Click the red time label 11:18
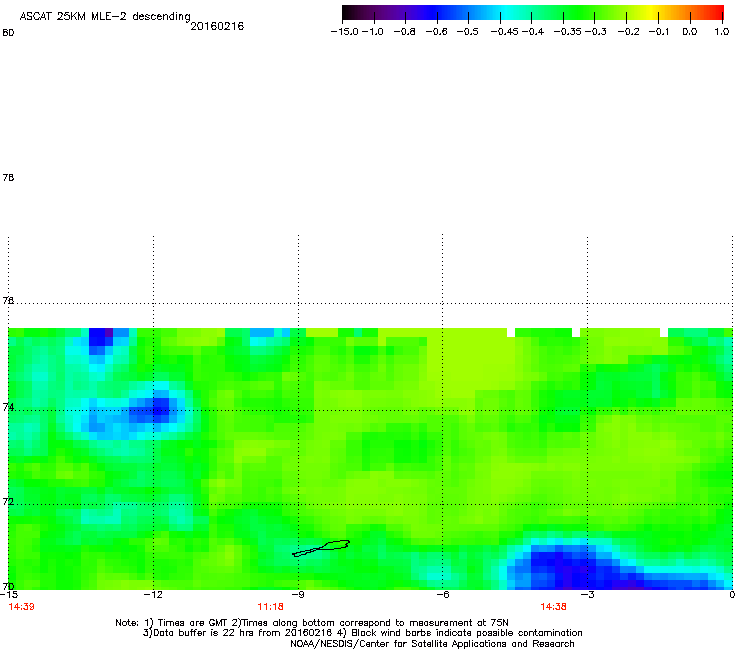The height and width of the screenshot is (650, 740). pyautogui.click(x=270, y=607)
